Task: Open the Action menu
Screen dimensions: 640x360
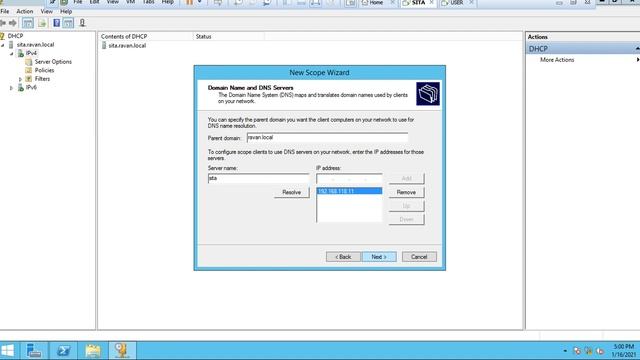Action: tap(24, 11)
